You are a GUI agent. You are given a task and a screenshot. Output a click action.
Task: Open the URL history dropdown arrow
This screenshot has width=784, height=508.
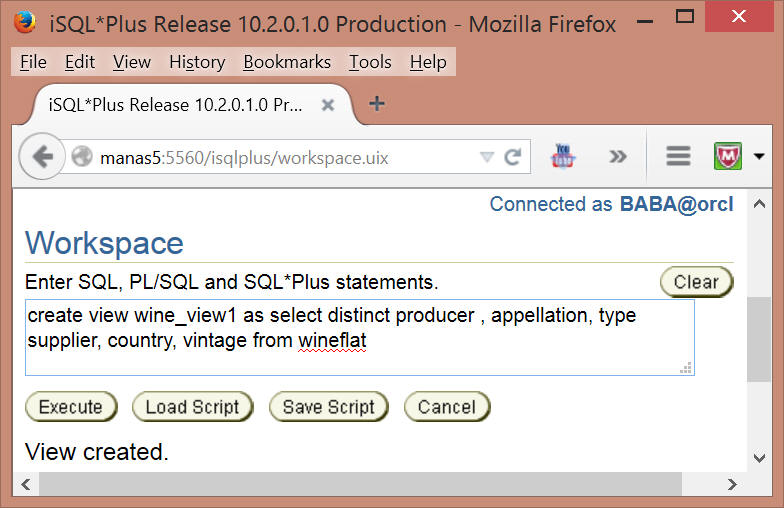(x=486, y=157)
